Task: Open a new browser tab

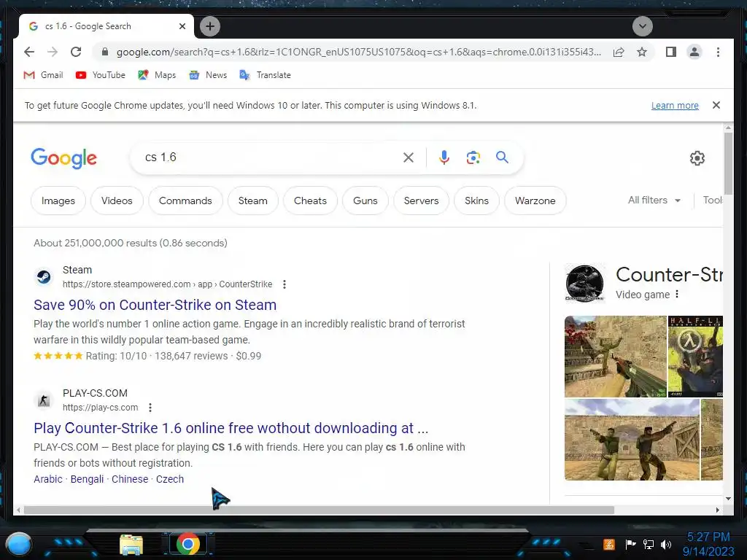Action: tap(210, 26)
